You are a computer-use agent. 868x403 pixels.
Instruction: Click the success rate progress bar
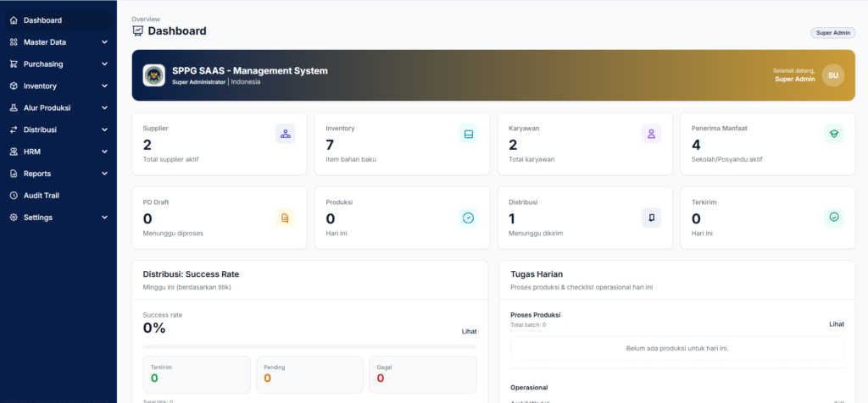310,346
